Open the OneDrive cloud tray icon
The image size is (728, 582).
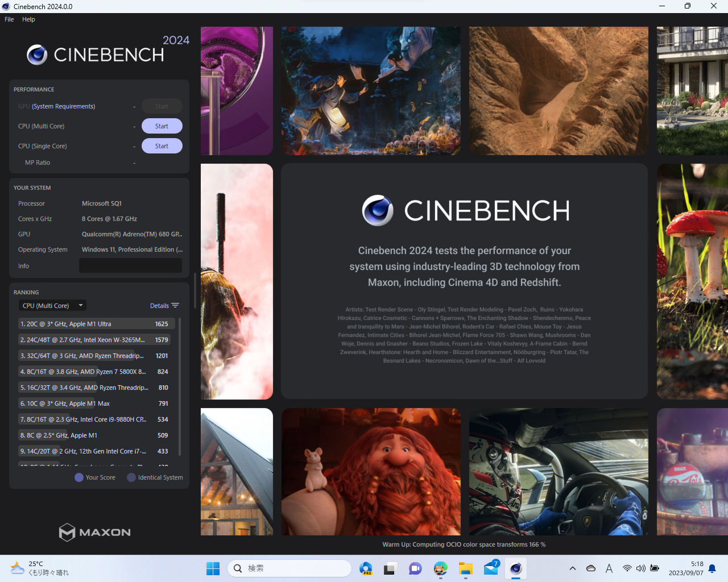pyautogui.click(x=591, y=568)
